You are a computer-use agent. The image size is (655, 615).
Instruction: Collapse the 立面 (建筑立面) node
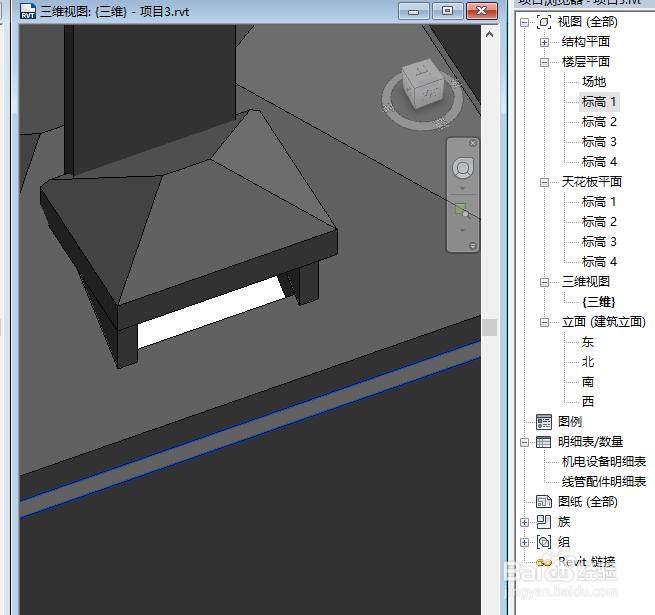tap(544, 322)
